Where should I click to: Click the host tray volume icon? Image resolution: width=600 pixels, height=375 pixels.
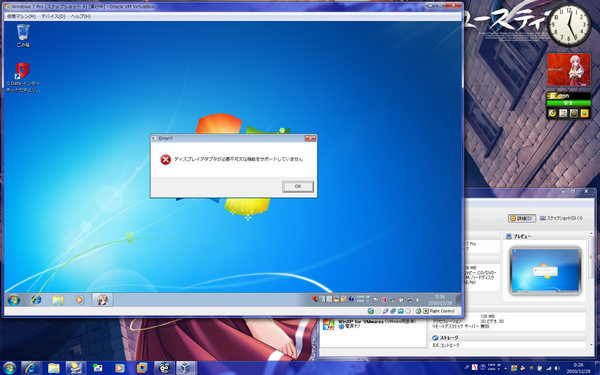point(557,368)
